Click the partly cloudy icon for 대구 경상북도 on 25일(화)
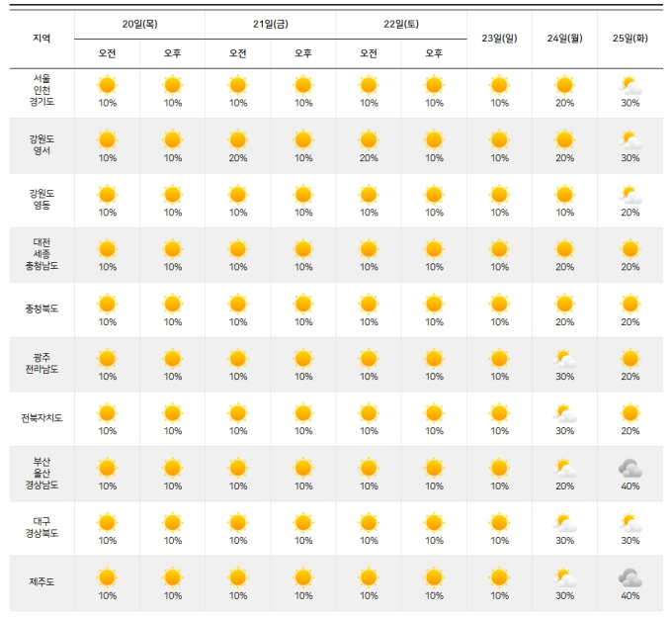Image resolution: width=672 pixels, height=618 pixels. (x=630, y=523)
